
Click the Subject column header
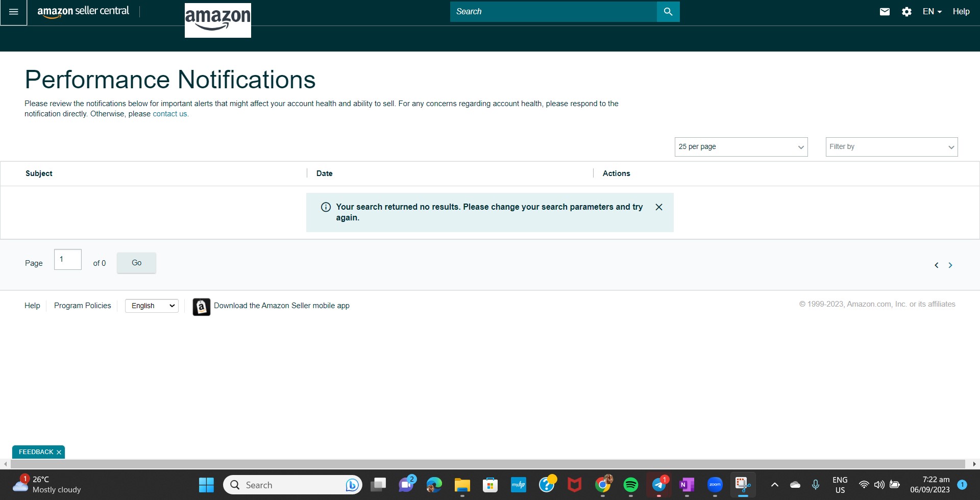[x=39, y=173]
